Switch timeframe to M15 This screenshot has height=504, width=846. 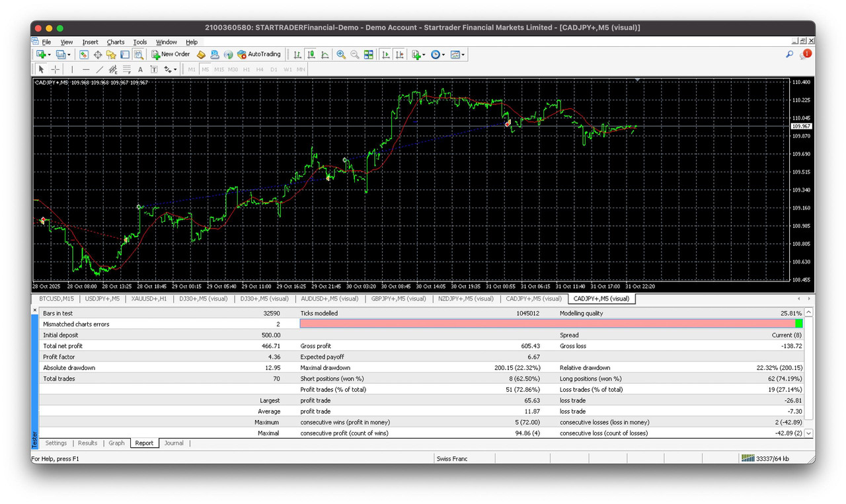218,69
